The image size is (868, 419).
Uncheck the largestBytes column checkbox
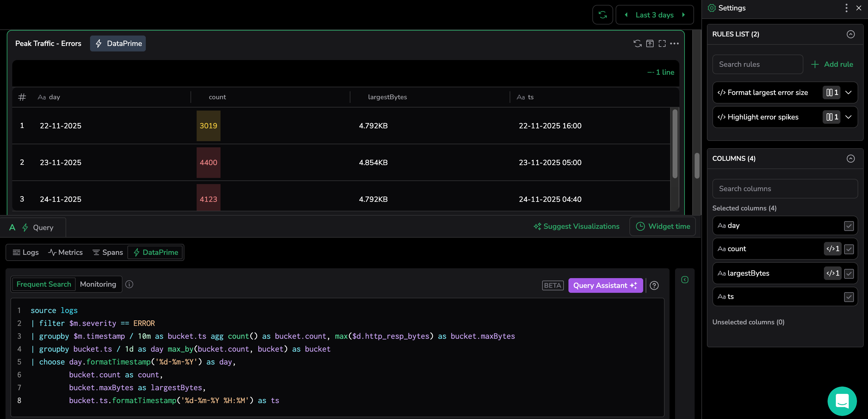(x=848, y=274)
